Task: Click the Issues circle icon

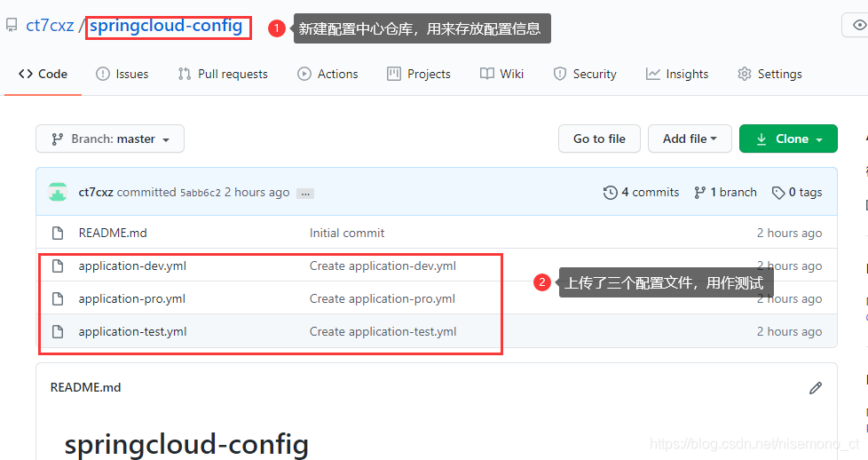Action: pyautogui.click(x=102, y=74)
